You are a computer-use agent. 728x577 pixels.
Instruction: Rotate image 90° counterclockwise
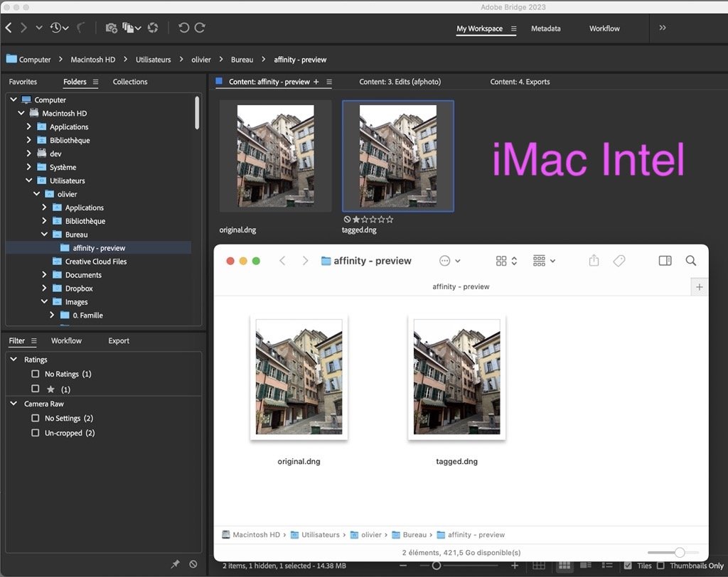[183, 28]
